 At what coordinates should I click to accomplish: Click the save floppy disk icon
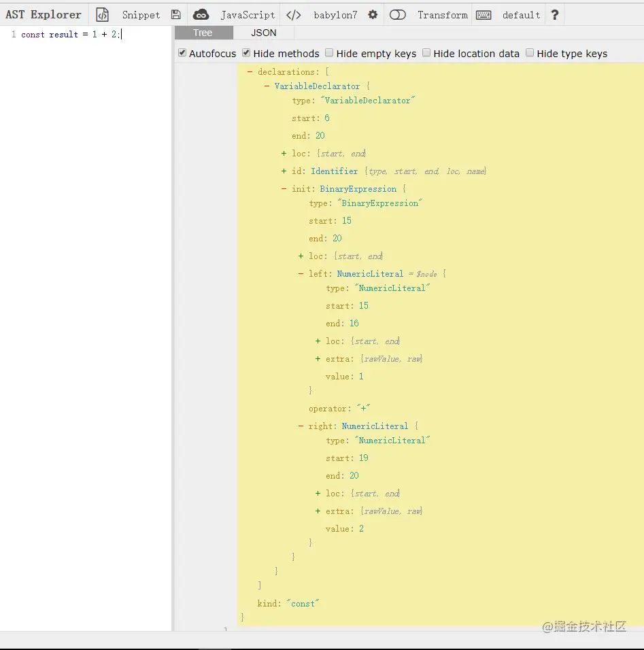click(x=176, y=15)
